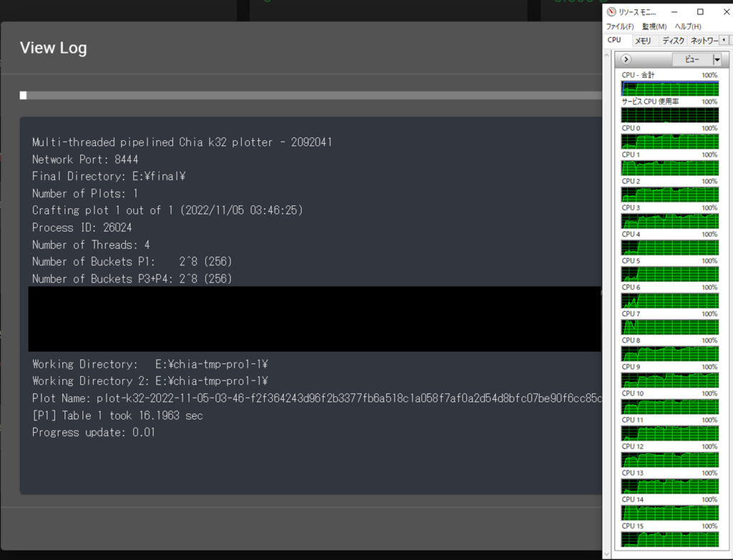The image size is (733, 560).
Task: Click the CPU 10 usage graph
Action: (x=669, y=407)
